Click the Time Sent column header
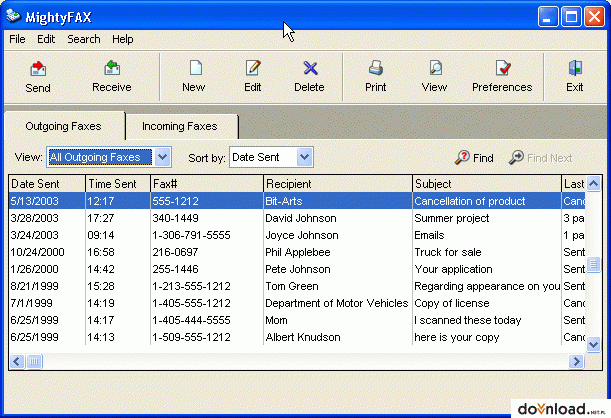This screenshot has width=611, height=418. pyautogui.click(x=118, y=183)
